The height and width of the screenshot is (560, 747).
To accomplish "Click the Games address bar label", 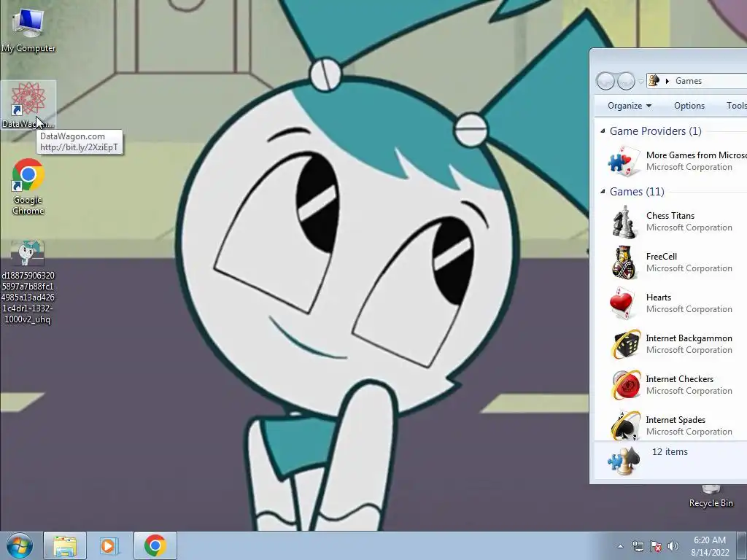I will tap(689, 81).
